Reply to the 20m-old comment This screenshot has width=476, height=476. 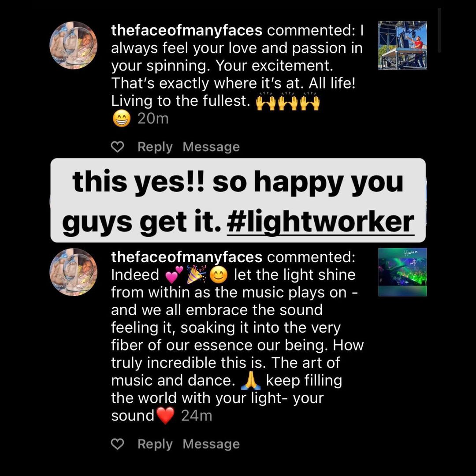[155, 147]
